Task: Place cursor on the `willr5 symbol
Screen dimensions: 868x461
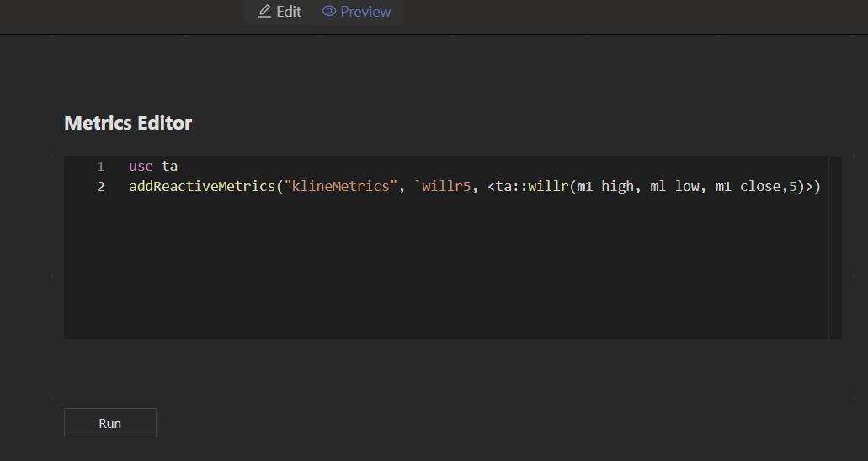Action: coord(441,187)
